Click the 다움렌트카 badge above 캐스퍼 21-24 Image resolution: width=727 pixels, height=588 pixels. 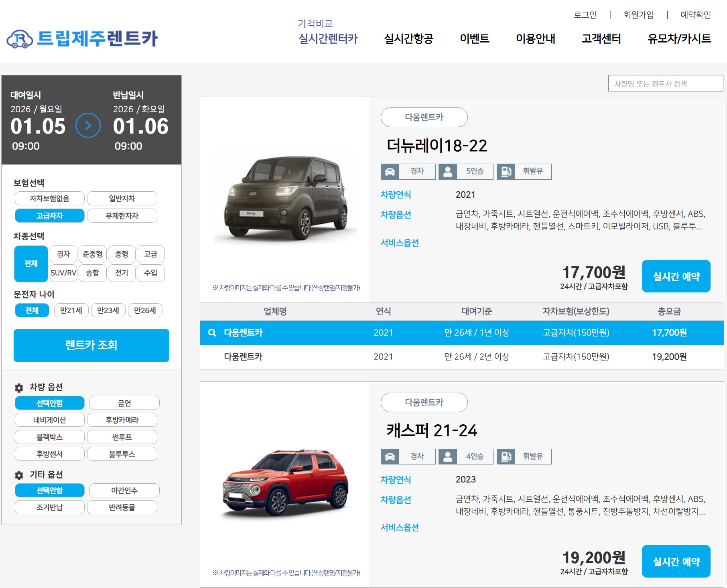pyautogui.click(x=424, y=402)
